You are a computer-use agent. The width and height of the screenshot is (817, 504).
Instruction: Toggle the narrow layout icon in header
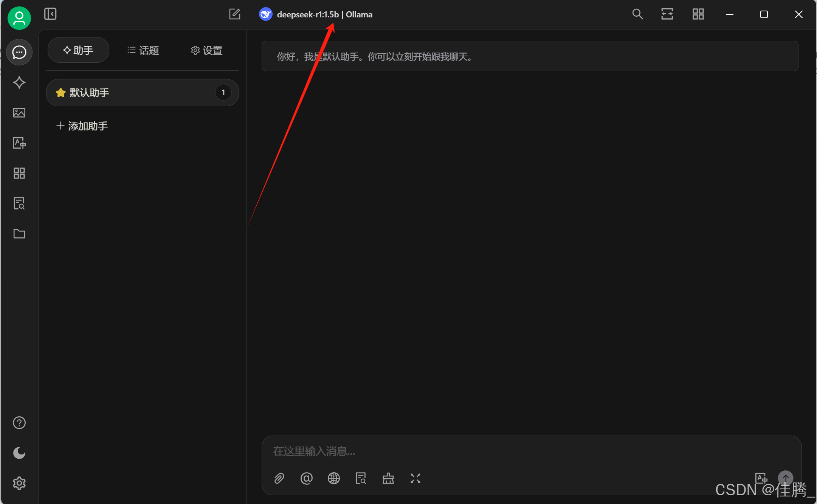[x=667, y=14]
